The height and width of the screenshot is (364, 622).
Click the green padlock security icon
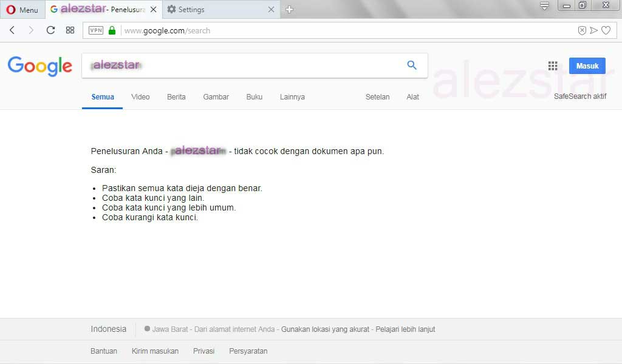(x=112, y=30)
